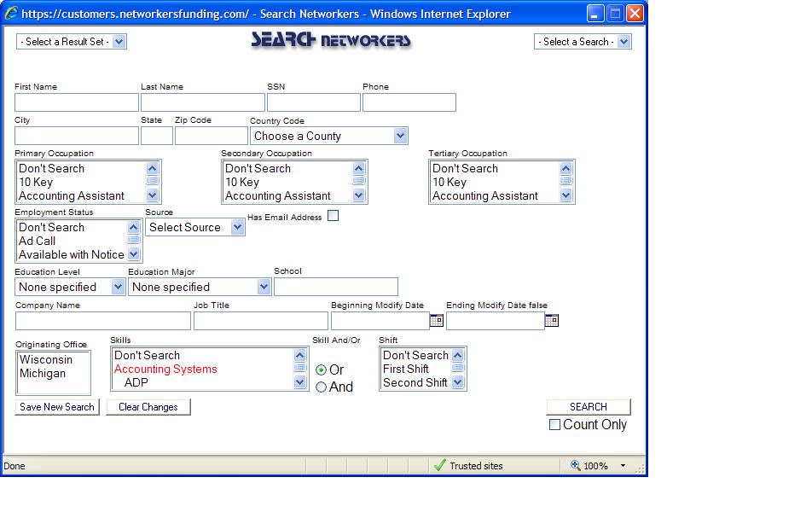The image size is (812, 512).
Task: Click the Clear Changes button
Action: tap(148, 407)
